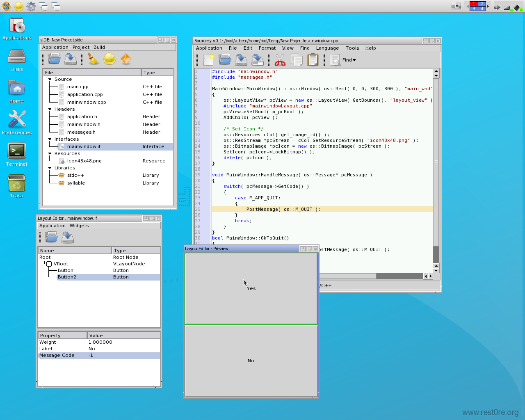Click the gear icon in top panel
This screenshot has height=420, width=525.
[x=31, y=6]
